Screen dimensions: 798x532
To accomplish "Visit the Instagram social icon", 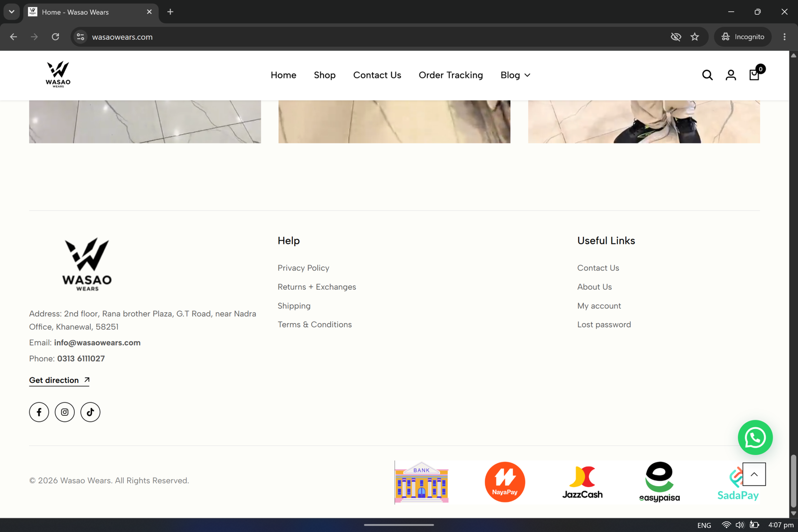I will [65, 412].
